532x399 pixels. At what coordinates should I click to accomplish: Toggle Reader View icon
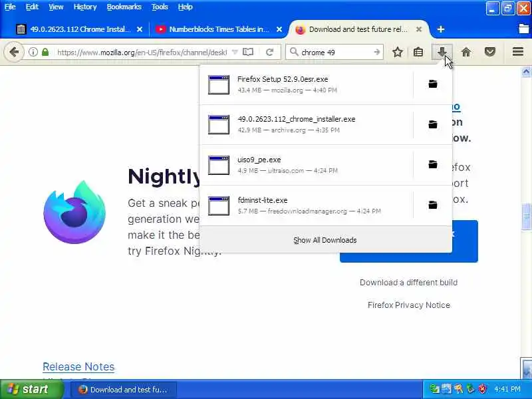pos(248,52)
